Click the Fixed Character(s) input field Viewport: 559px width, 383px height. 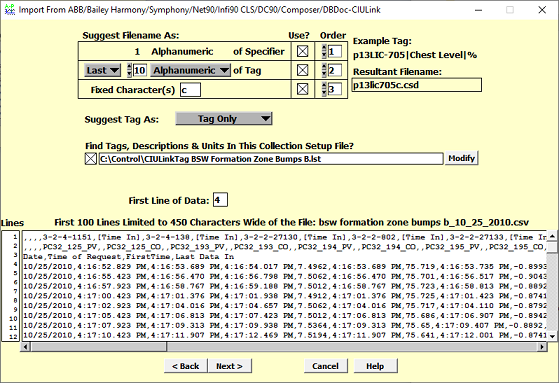pyautogui.click(x=190, y=90)
